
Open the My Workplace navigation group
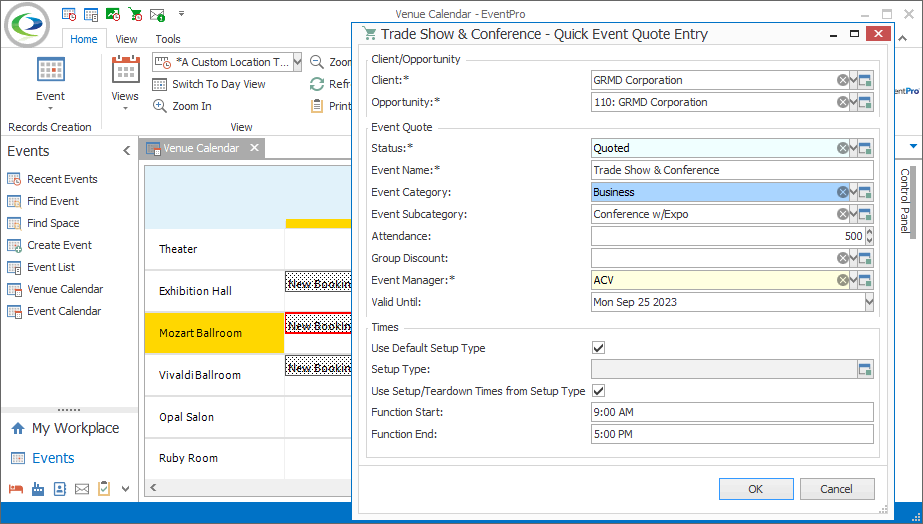tap(65, 428)
